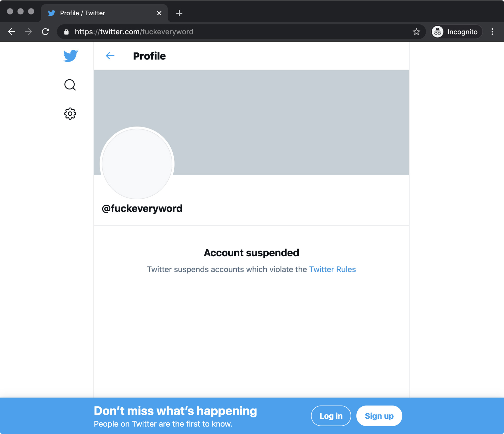This screenshot has height=434, width=504.
Task: Click the address bar URL field
Action: [x=227, y=32]
